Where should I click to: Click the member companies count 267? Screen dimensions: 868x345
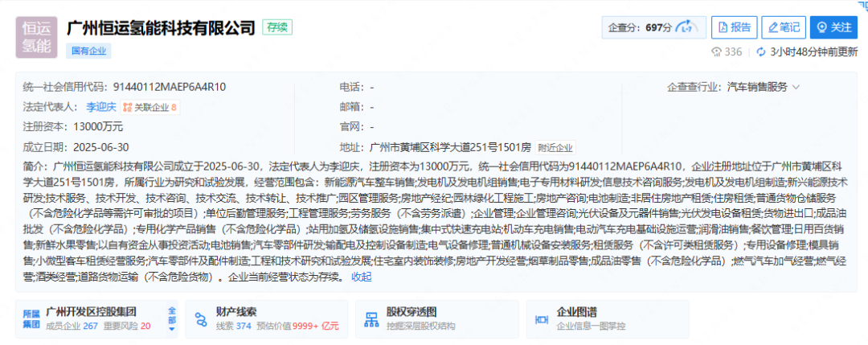click(x=90, y=327)
